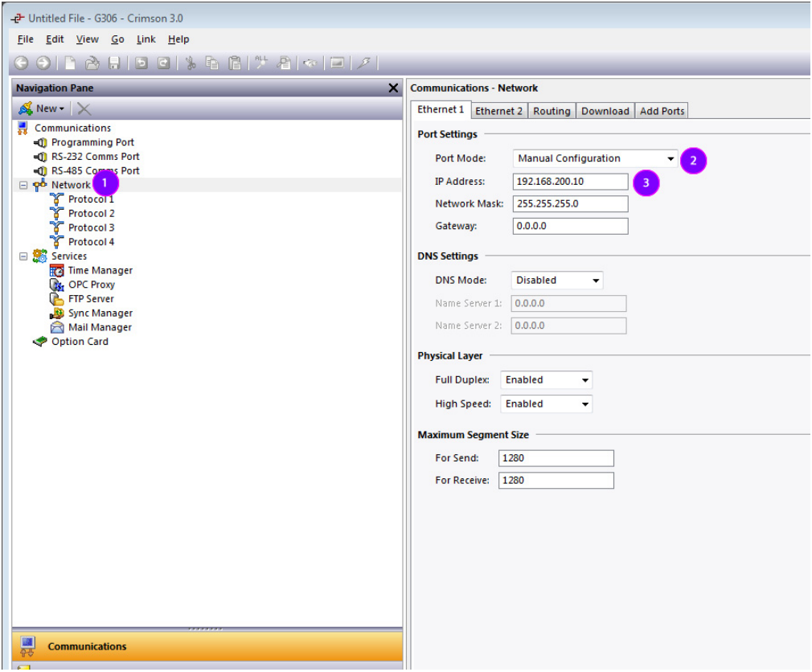Viewport: 812px width, 672px height.
Task: Click the Communications root node icon
Action: tap(23, 128)
